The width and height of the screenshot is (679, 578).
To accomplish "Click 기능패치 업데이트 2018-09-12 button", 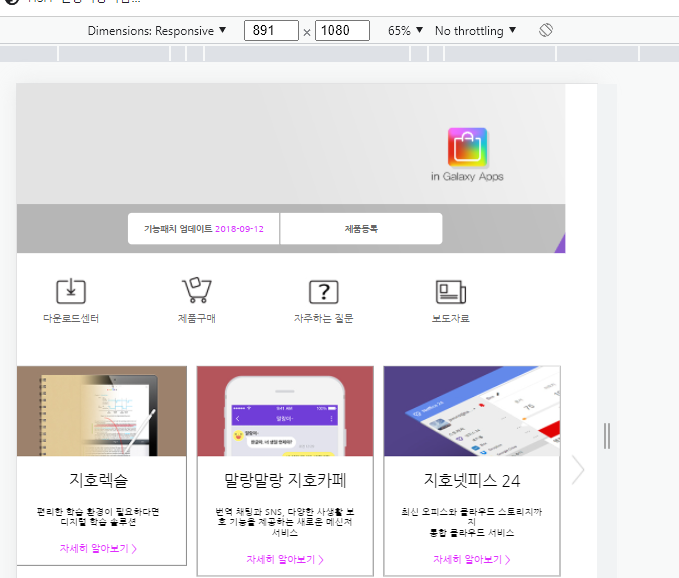I will click(x=204, y=229).
